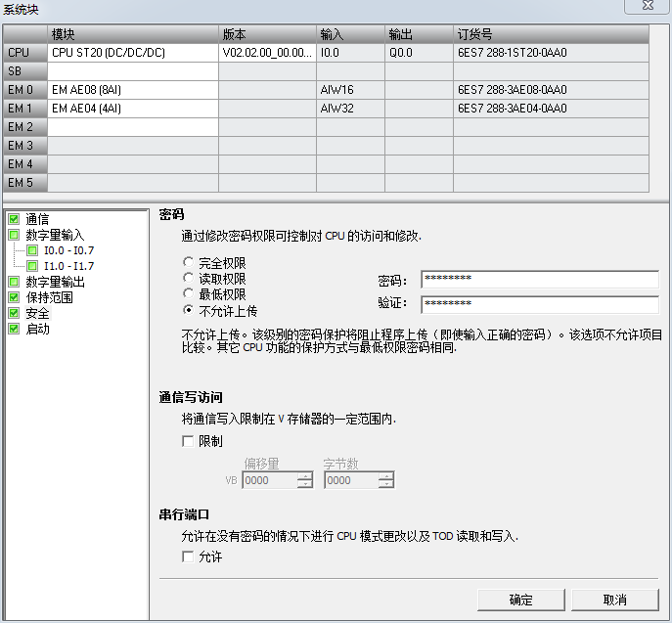The height and width of the screenshot is (623, 672).
Task: Select the 不允许上传 radio button
Action: (x=189, y=310)
